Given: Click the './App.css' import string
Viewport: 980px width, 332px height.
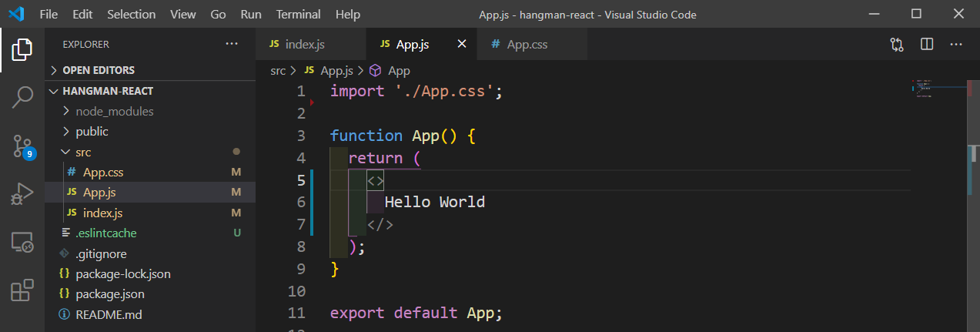Looking at the screenshot, I should point(443,91).
